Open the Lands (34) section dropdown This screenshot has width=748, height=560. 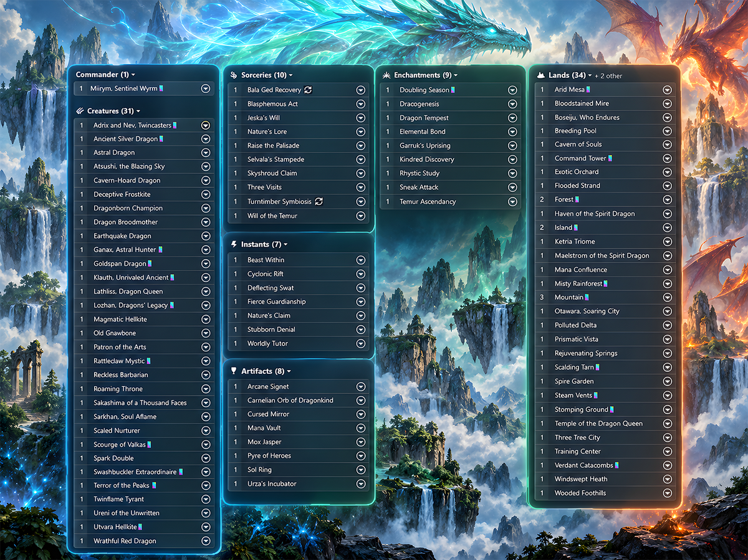[590, 75]
